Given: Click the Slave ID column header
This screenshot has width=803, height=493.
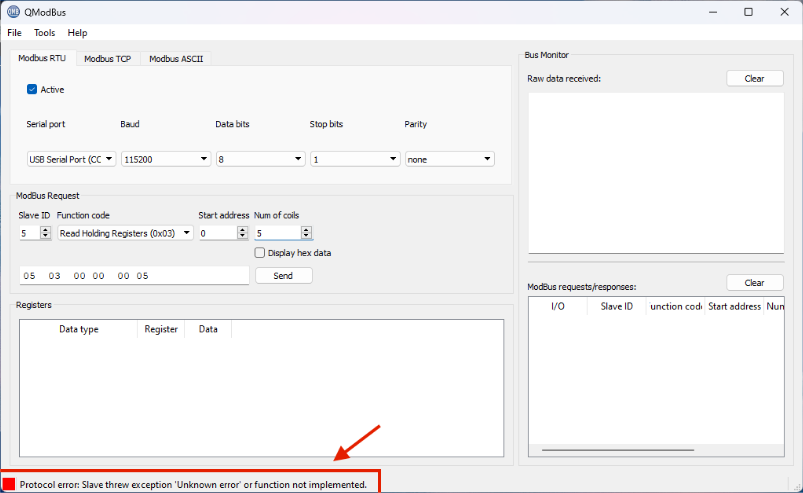Looking at the screenshot, I should (x=617, y=306).
